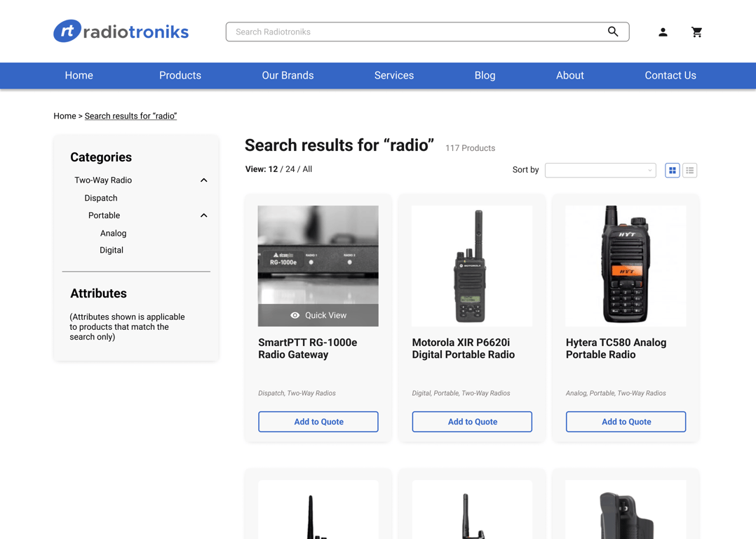Open Motorola XIR P6620i product image
Screen dimensions: 756x539
472,266
